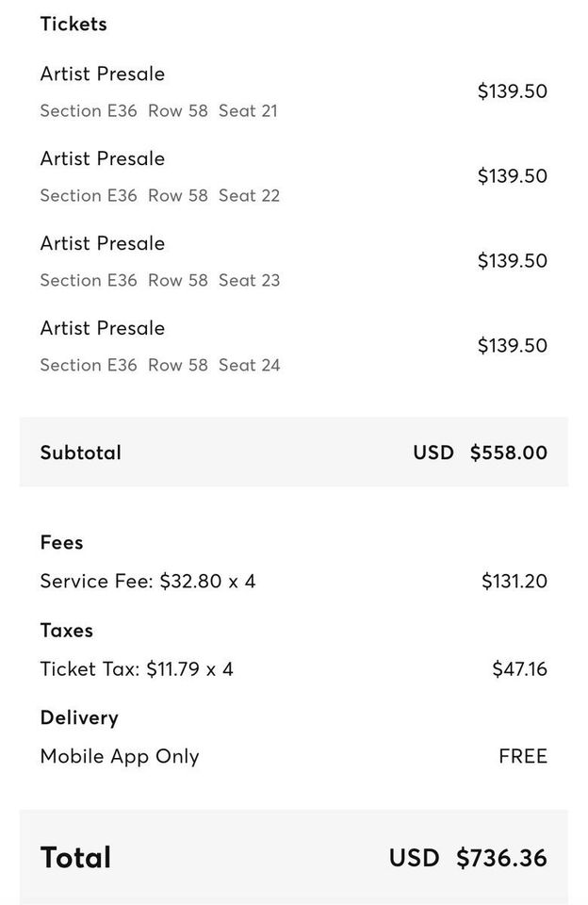Click the Fees heading
The height and width of the screenshot is (905, 588).
[62, 543]
